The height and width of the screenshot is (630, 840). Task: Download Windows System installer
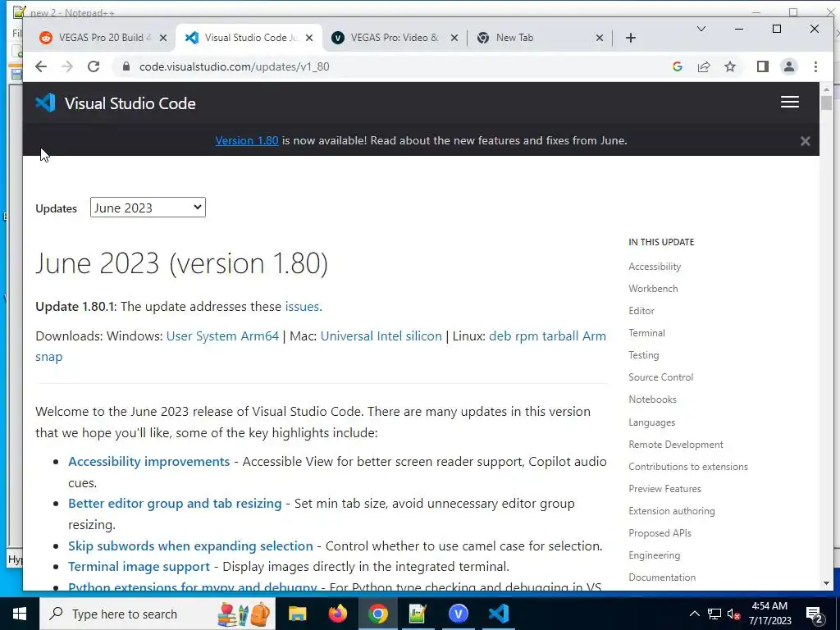(217, 336)
